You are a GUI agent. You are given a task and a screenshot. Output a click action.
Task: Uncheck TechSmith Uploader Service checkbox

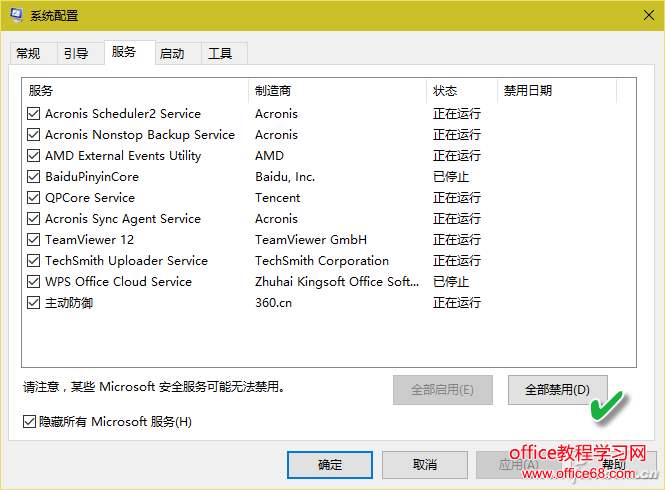pos(34,260)
